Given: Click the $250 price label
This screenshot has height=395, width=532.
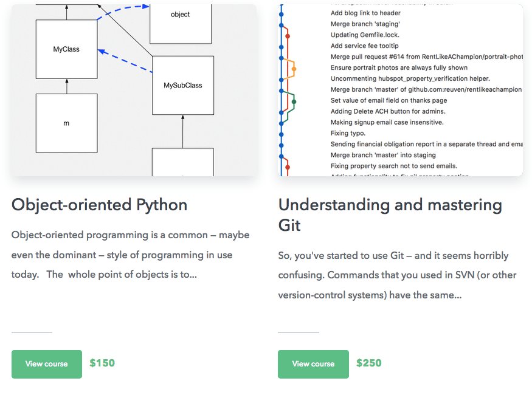Looking at the screenshot, I should 369,363.
